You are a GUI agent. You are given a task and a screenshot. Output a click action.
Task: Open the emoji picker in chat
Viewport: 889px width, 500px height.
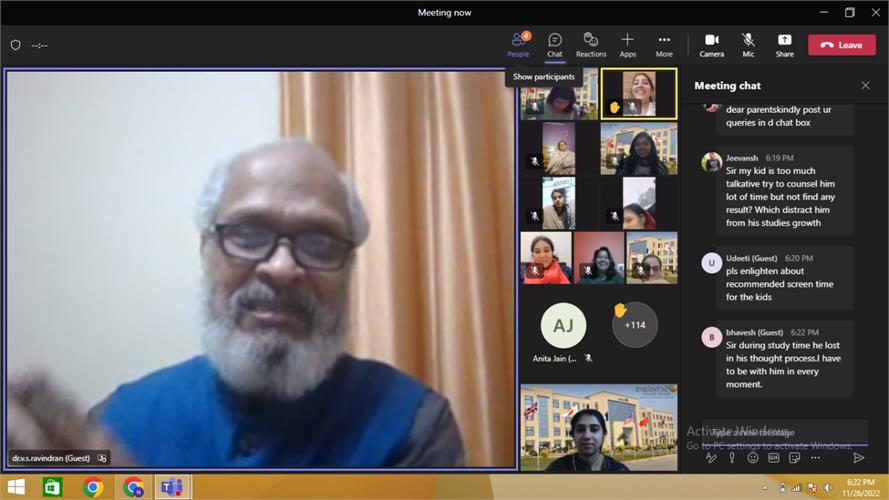(753, 458)
